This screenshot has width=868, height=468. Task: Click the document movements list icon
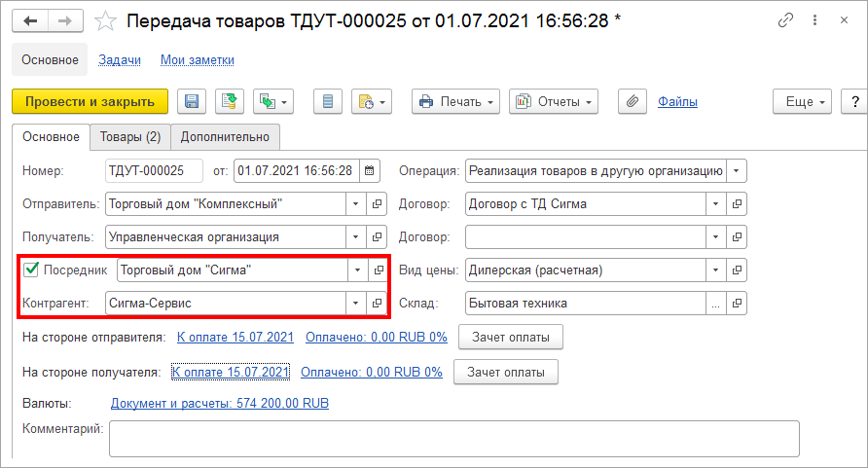coord(328,101)
